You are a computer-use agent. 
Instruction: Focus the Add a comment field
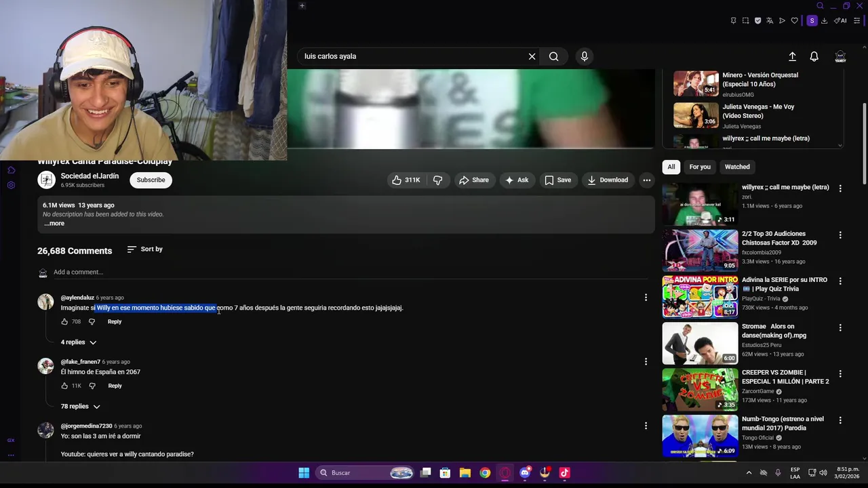(x=350, y=272)
